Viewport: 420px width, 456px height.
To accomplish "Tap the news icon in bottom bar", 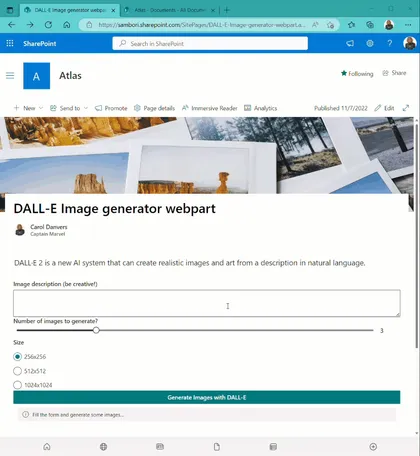I will click(160, 447).
